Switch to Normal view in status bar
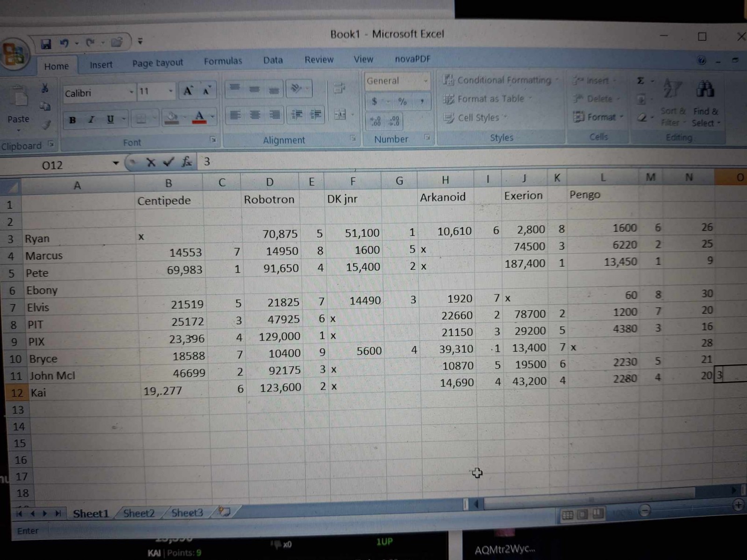Screen dimensions: 747x560 pyautogui.click(x=568, y=515)
